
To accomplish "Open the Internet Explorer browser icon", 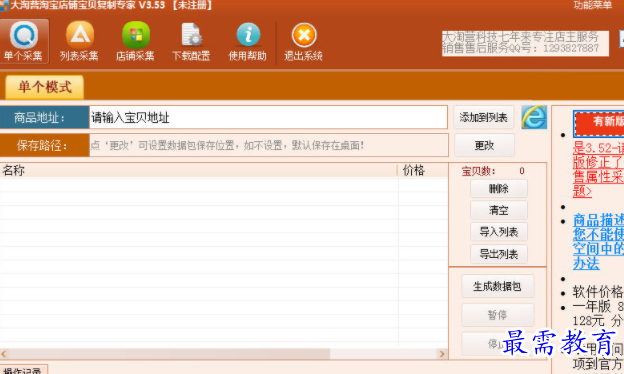I will 534,117.
